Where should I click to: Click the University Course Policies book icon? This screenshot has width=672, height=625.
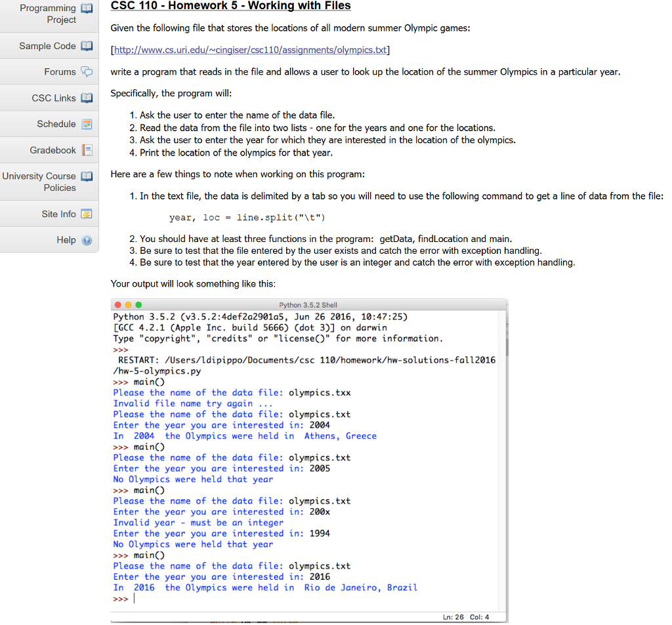(87, 176)
